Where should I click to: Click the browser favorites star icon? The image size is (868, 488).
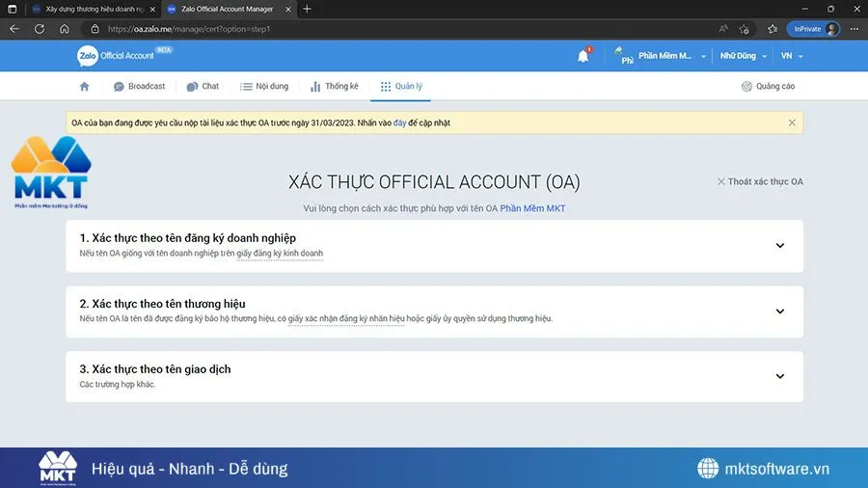point(742,29)
